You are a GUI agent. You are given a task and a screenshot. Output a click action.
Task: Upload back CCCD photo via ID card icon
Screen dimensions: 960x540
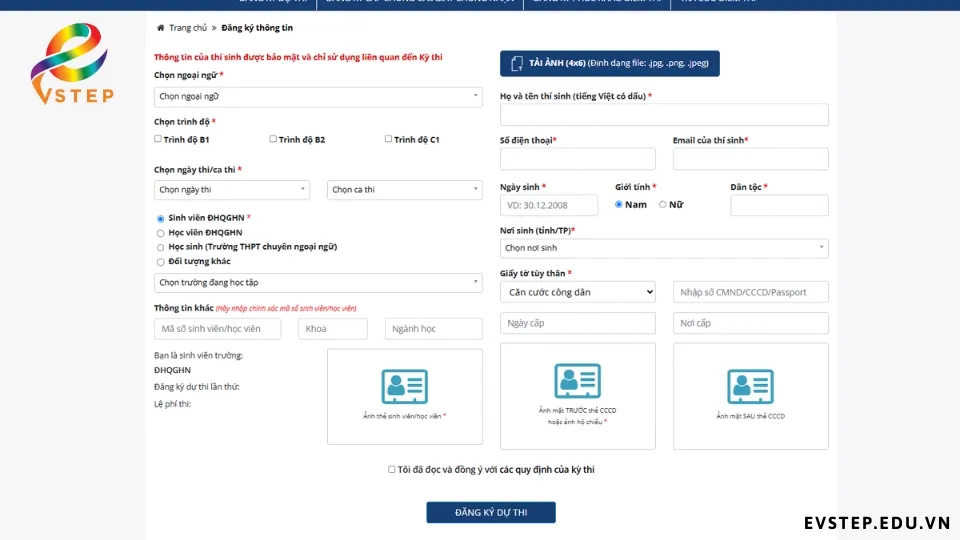pyautogui.click(x=750, y=386)
